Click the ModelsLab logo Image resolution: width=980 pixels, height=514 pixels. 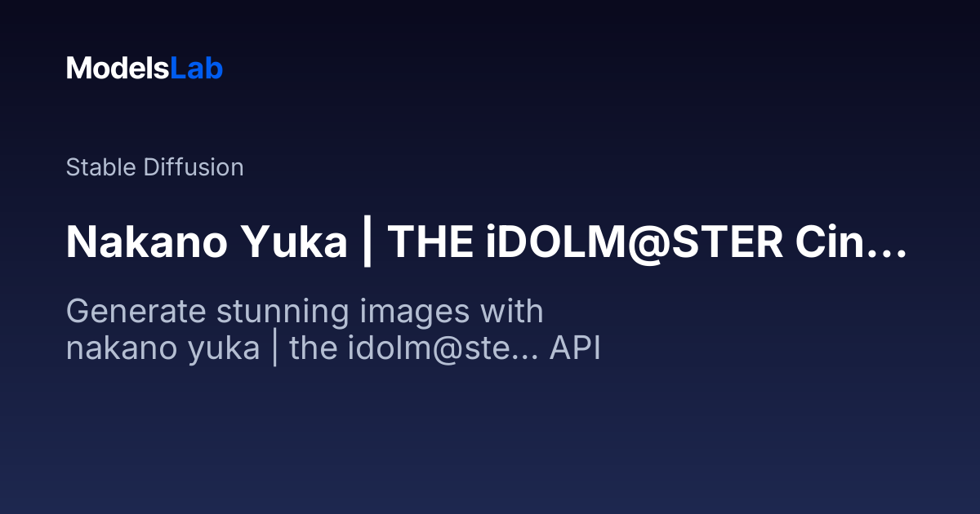coord(145,69)
